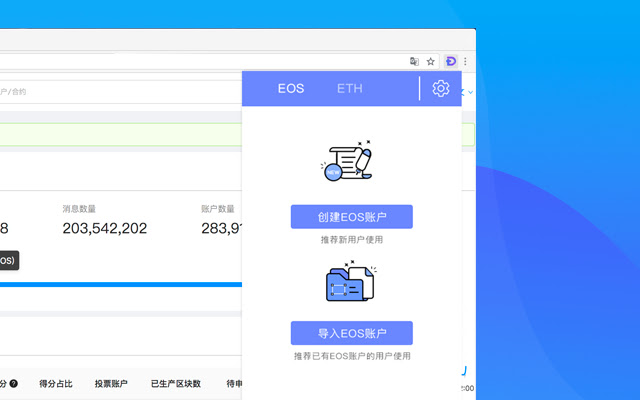Viewport: 640px width, 400px height.
Task: Open the browser three-dot menu
Action: (x=465, y=62)
